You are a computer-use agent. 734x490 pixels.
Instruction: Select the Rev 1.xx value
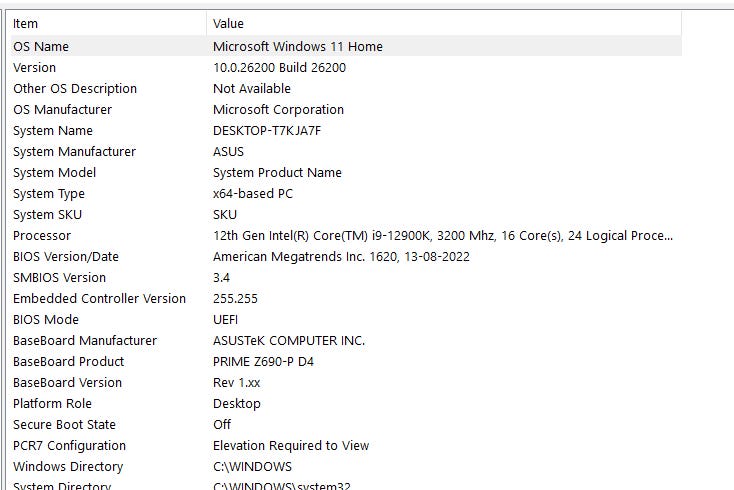point(236,383)
